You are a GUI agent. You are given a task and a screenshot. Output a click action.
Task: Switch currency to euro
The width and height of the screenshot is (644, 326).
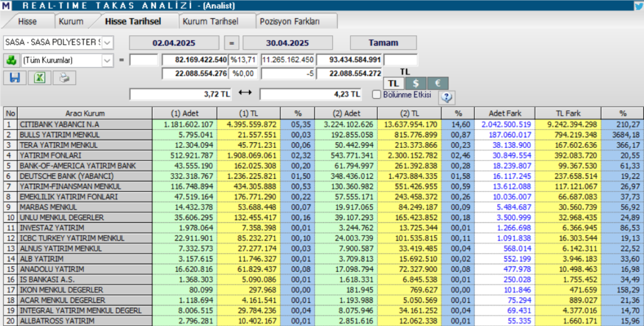(x=438, y=83)
